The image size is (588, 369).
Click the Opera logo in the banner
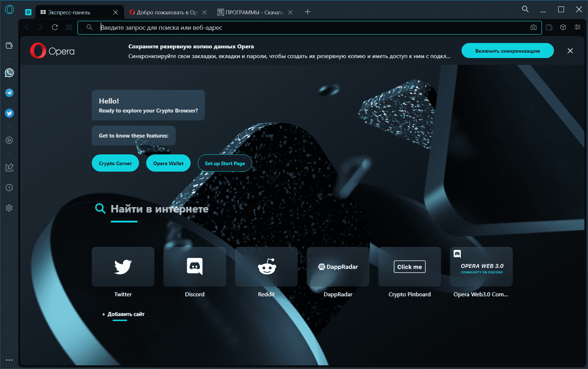tap(52, 51)
